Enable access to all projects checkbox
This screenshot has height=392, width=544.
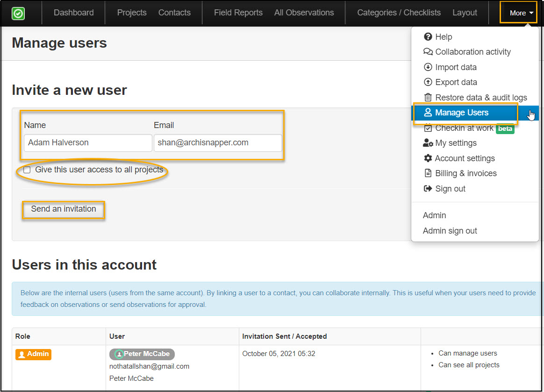(x=27, y=170)
